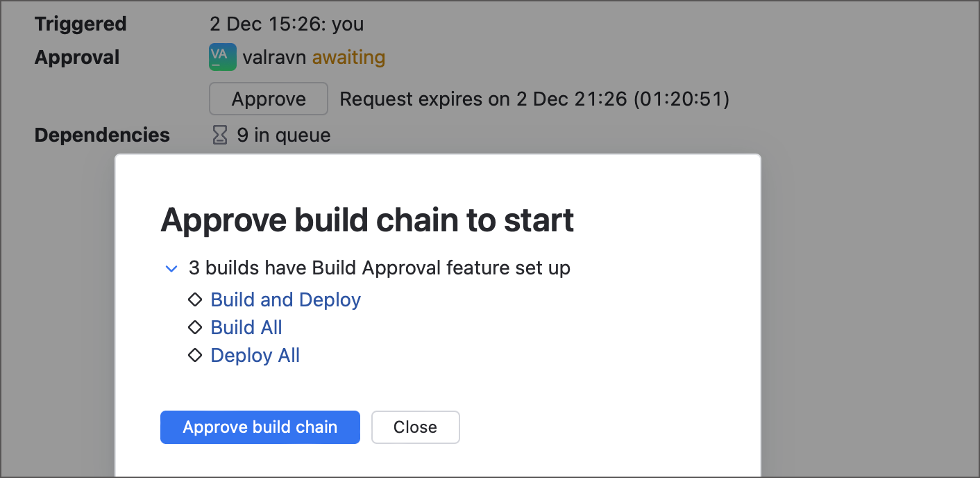The width and height of the screenshot is (980, 478).
Task: Click the Triggered row label
Action: coord(80,23)
